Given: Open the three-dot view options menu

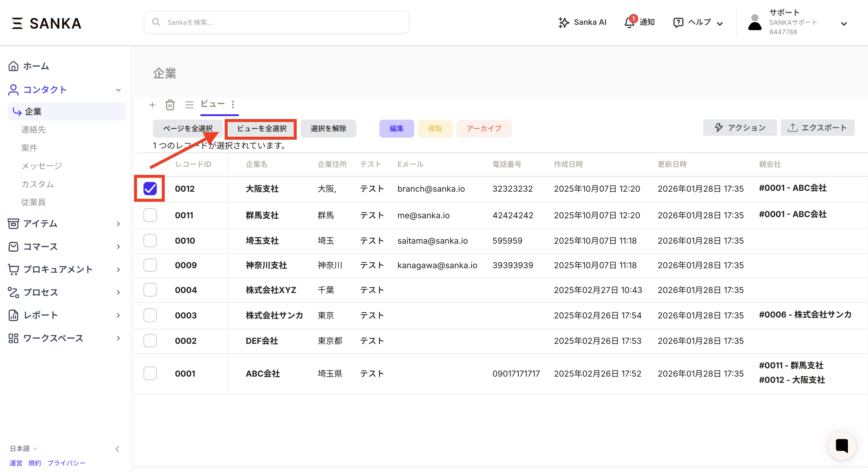Looking at the screenshot, I should tap(233, 105).
